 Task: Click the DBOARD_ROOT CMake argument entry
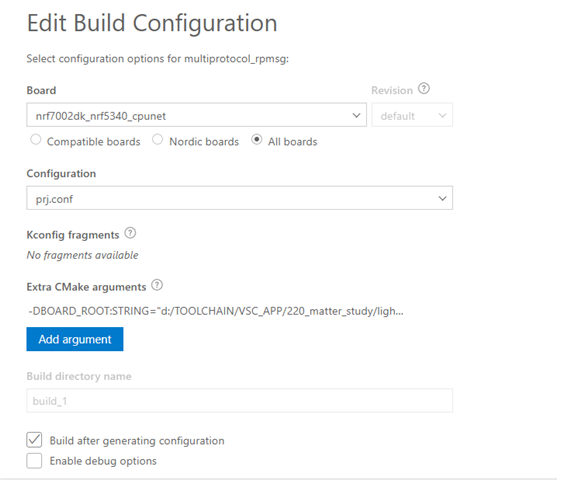(x=216, y=311)
